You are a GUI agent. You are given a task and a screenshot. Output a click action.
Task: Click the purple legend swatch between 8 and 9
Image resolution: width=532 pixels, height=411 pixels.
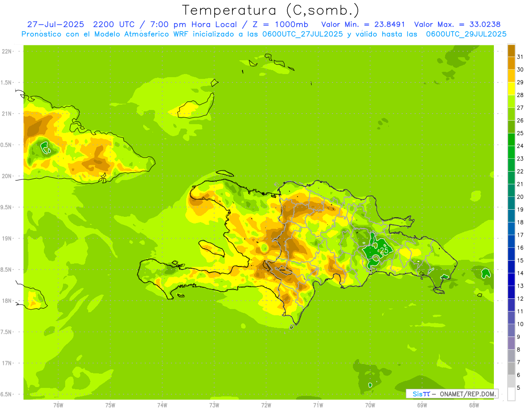click(511, 343)
